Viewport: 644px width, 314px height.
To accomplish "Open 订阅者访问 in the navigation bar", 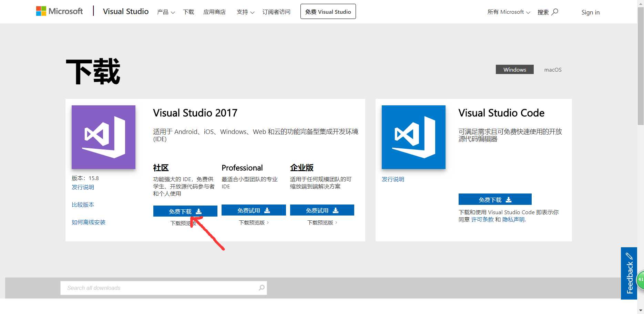I will pyautogui.click(x=276, y=12).
